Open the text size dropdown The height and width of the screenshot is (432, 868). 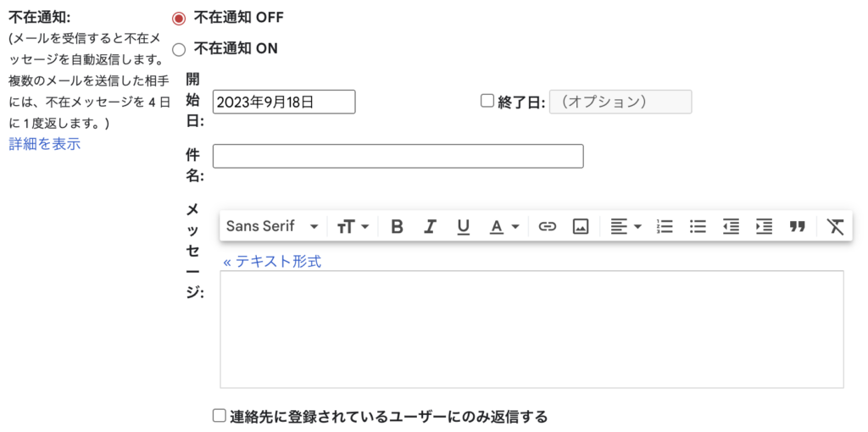(x=353, y=226)
